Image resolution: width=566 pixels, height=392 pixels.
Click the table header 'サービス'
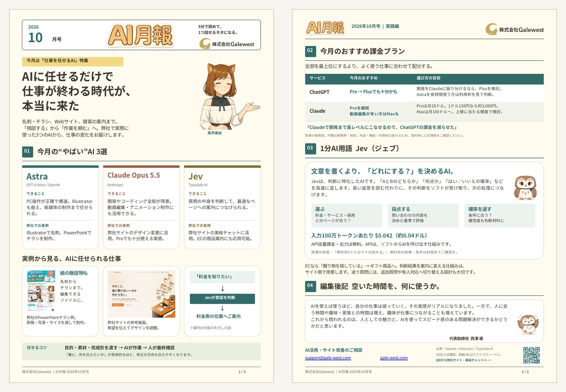317,78
